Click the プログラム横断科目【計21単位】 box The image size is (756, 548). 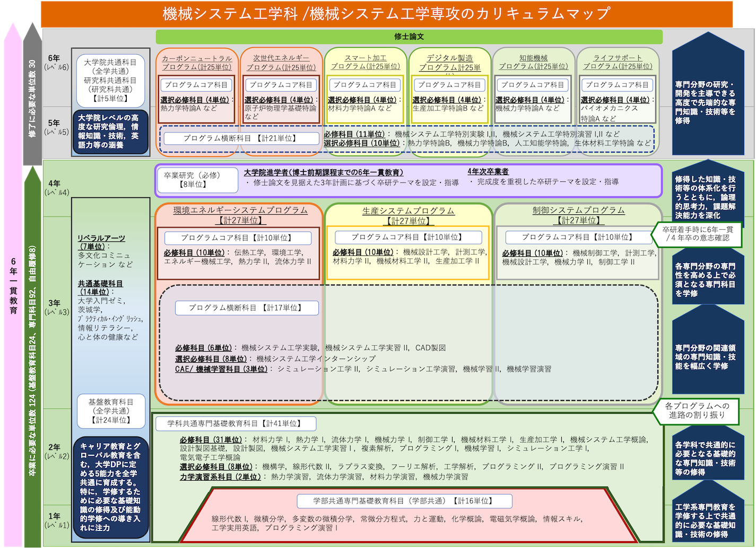241,138
